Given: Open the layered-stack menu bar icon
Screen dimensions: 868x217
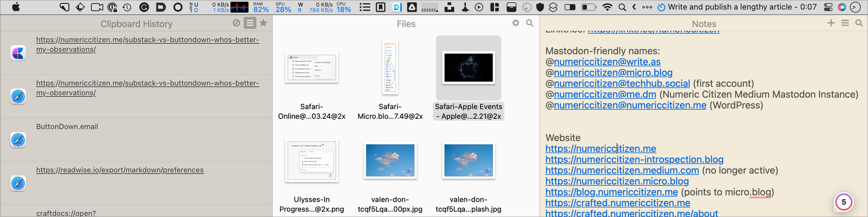Looking at the screenshot, I should click(553, 7).
